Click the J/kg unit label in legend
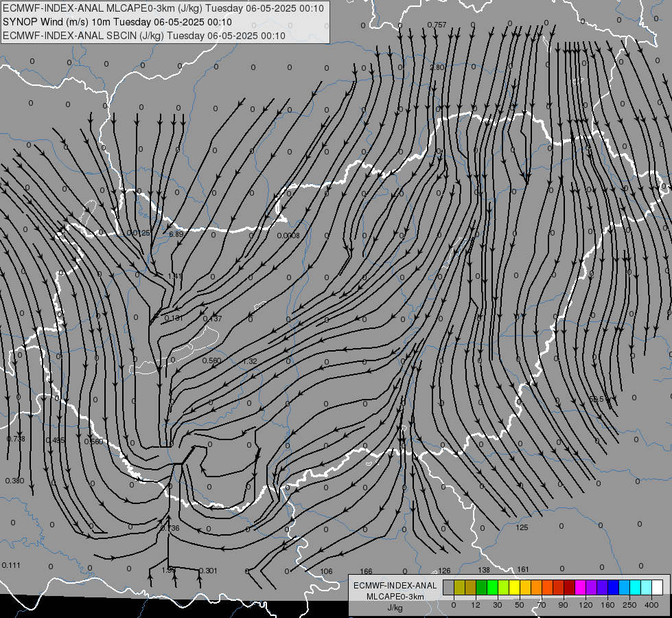The height and width of the screenshot is (618, 672). (395, 608)
